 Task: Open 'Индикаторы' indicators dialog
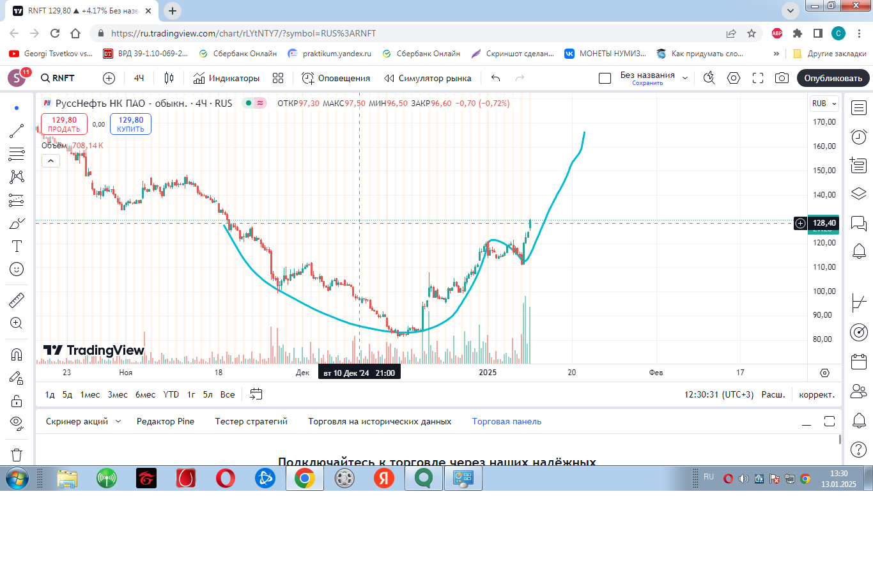[x=226, y=78]
